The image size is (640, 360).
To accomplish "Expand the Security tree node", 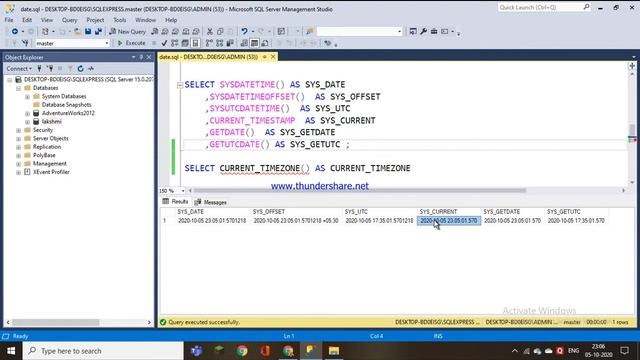I will [x=18, y=130].
